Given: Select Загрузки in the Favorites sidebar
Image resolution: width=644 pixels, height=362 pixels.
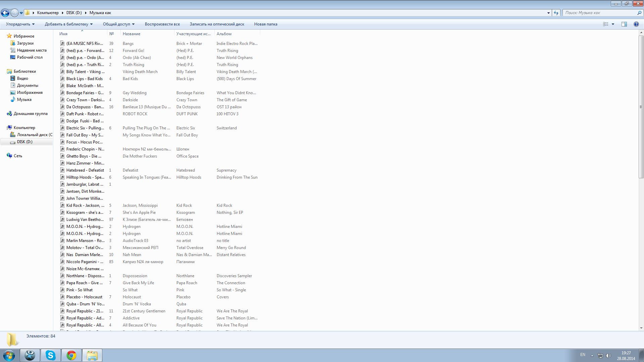Looking at the screenshot, I should [25, 43].
